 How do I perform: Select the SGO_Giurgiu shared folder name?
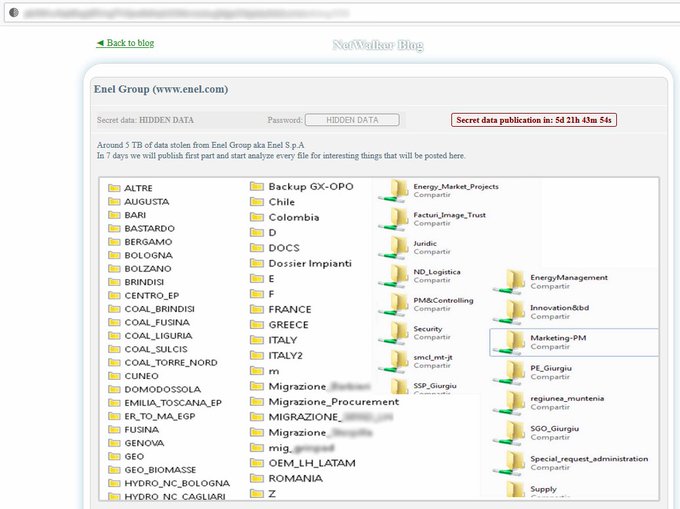click(555, 428)
